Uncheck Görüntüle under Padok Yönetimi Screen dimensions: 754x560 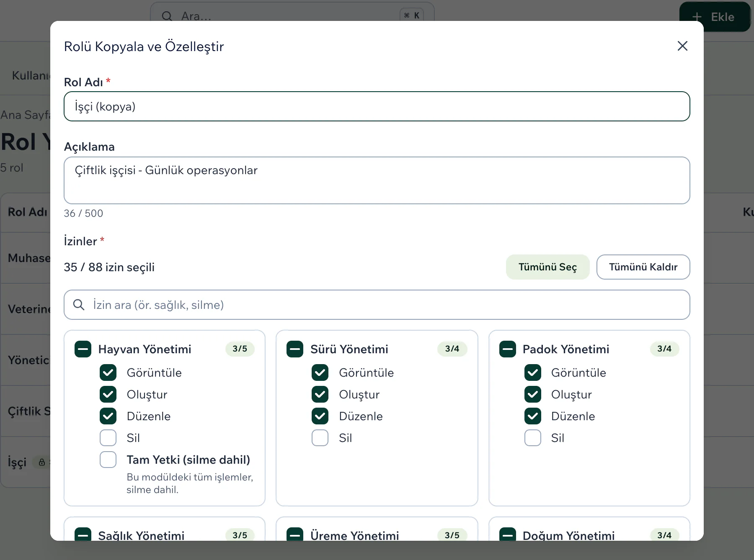tap(533, 372)
